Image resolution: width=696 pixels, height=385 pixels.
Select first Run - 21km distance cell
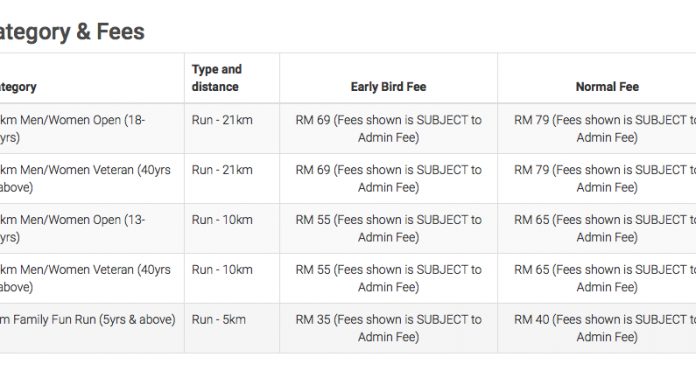coord(232,129)
